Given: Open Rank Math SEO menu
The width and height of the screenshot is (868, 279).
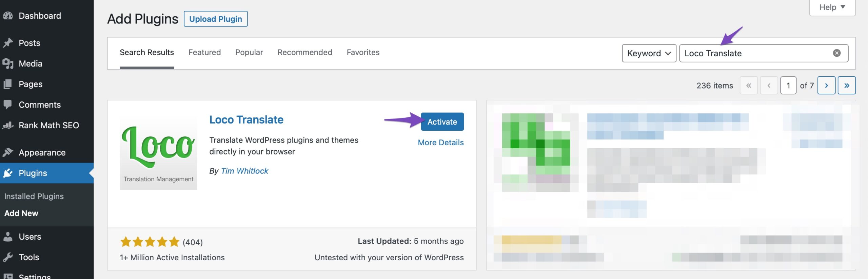Looking at the screenshot, I should point(47,125).
